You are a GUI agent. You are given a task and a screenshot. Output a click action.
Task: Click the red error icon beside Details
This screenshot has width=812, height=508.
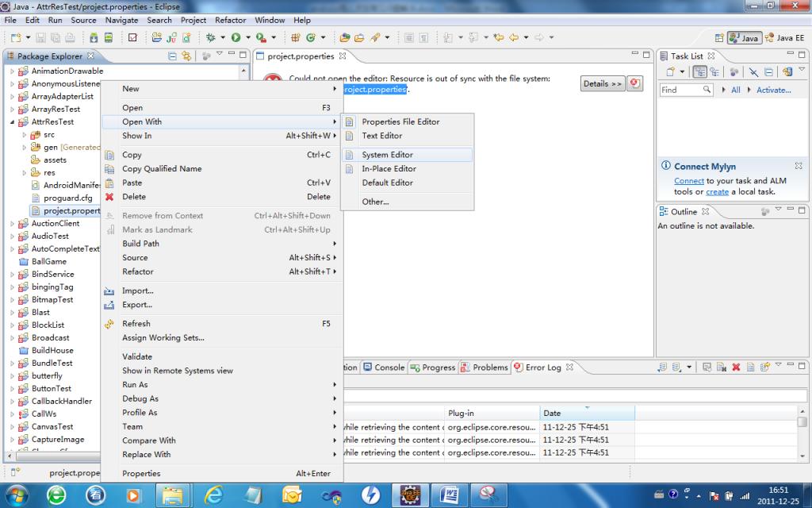click(634, 83)
